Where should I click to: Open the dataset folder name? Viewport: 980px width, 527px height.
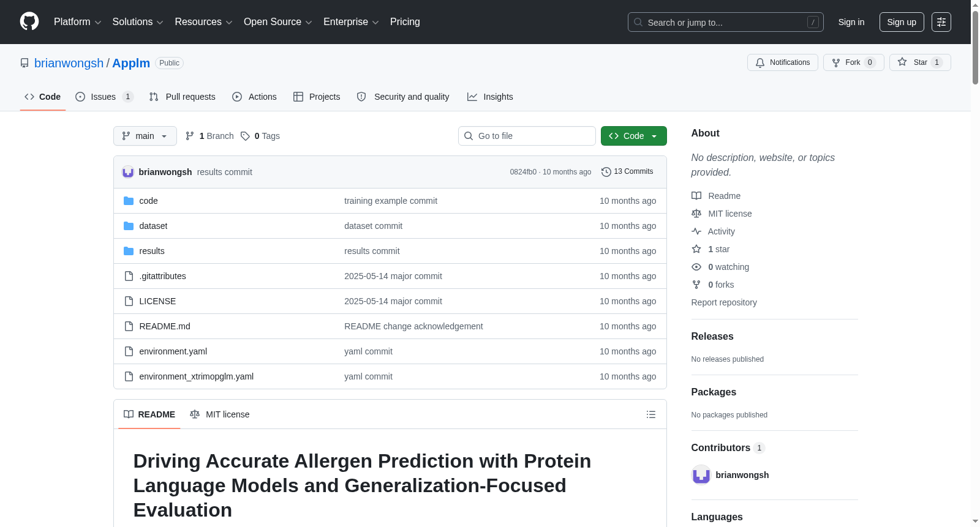153,226
